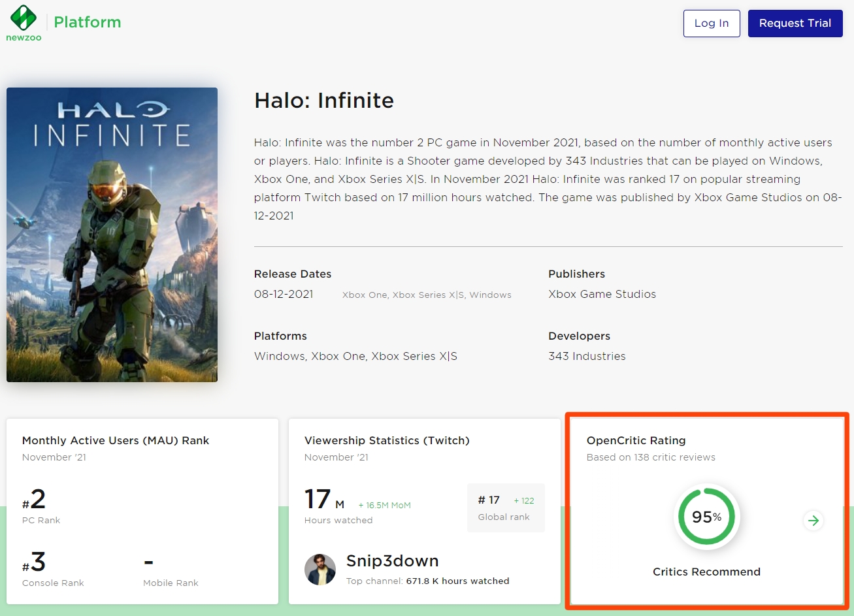Click the + 16.5M MoM change value
The image size is (854, 616).
click(x=384, y=505)
